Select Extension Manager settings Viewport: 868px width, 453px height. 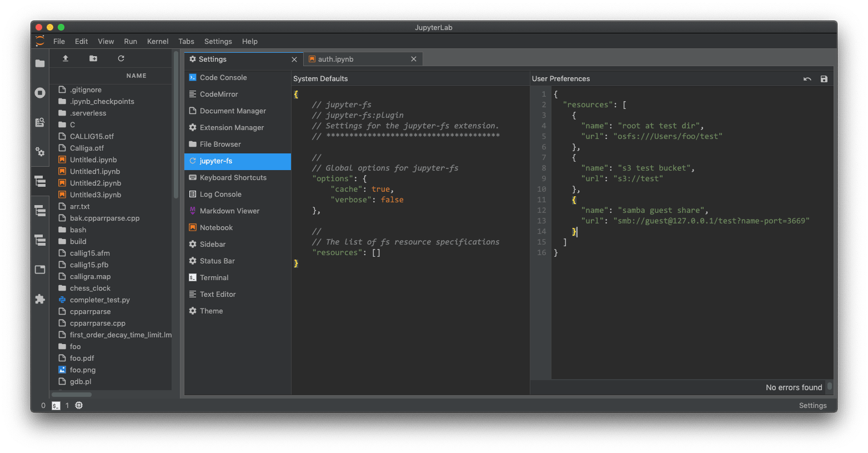pyautogui.click(x=238, y=128)
